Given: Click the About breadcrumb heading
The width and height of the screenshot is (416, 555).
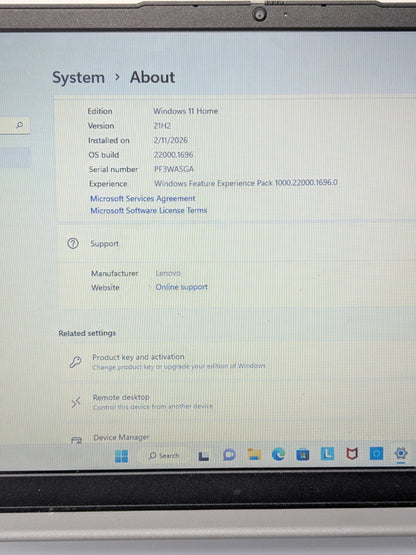Looking at the screenshot, I should (152, 77).
